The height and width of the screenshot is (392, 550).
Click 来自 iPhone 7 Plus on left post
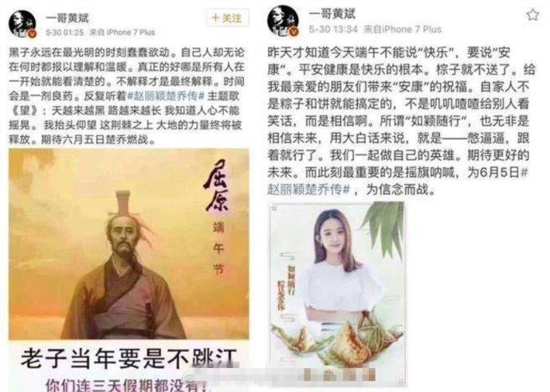click(123, 33)
